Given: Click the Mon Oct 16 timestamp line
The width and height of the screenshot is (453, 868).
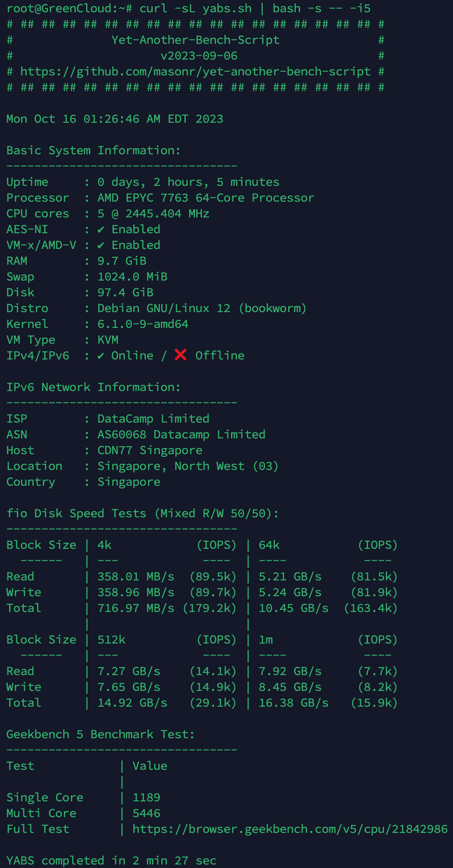Looking at the screenshot, I should [115, 119].
